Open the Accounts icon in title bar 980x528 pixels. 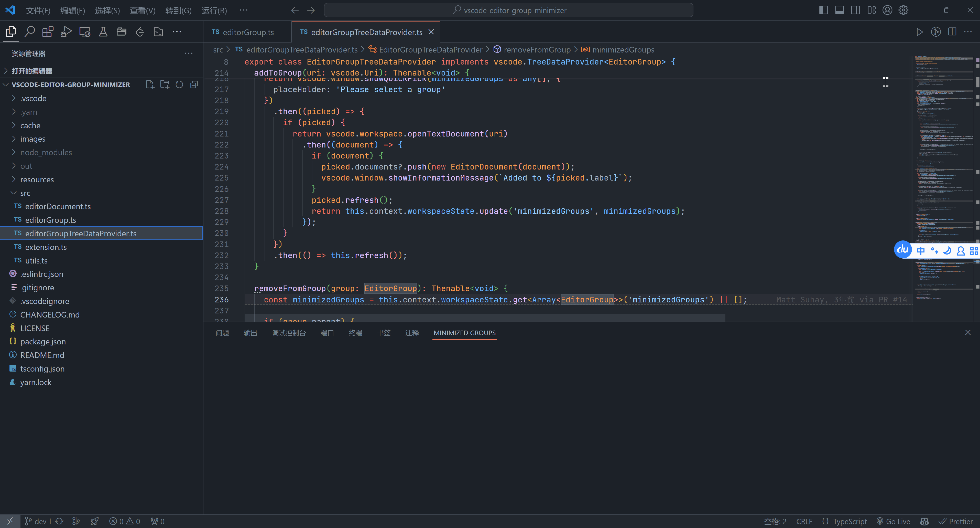point(887,10)
